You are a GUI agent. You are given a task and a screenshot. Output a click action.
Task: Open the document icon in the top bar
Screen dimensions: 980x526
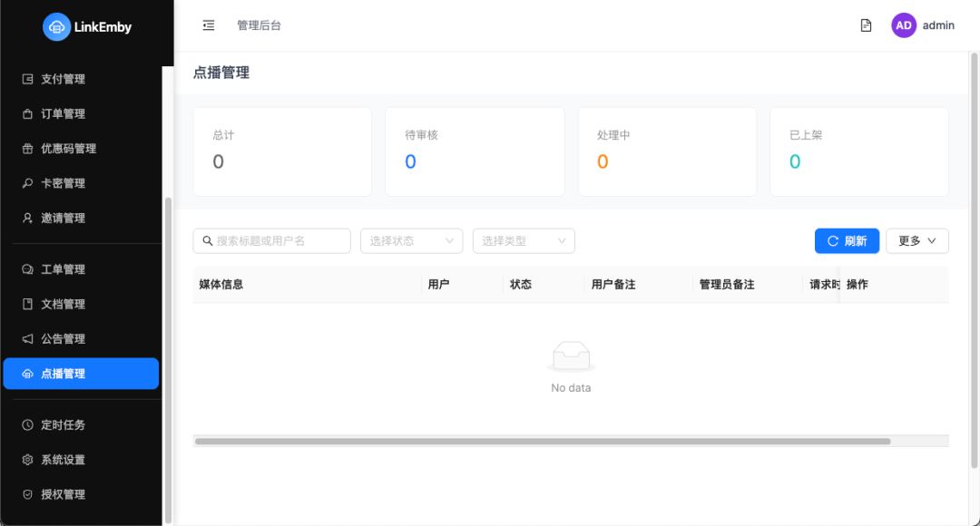pos(865,25)
